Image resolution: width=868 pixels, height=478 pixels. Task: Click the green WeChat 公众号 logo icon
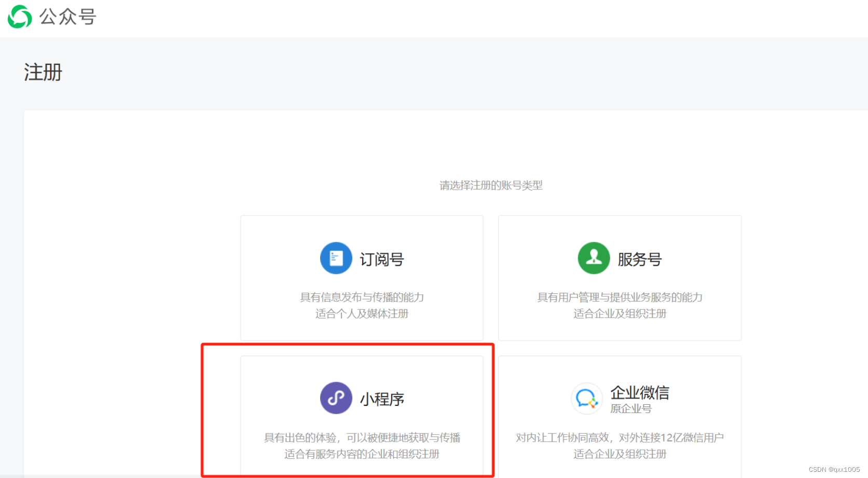point(20,17)
